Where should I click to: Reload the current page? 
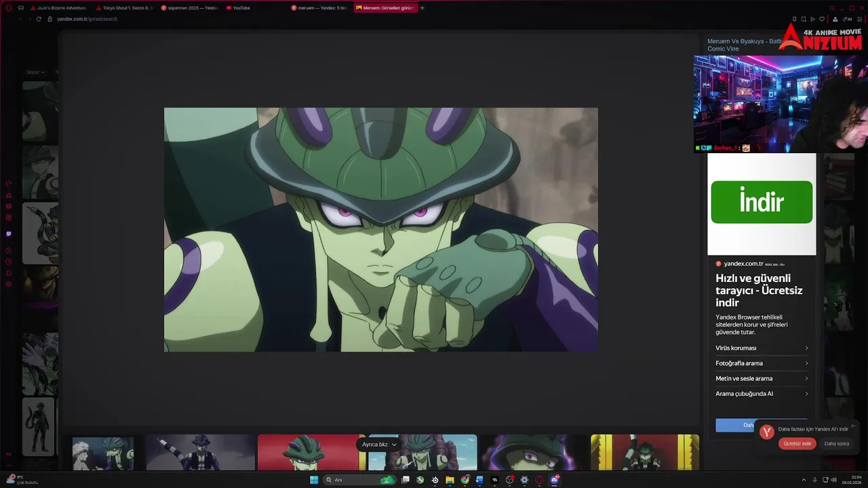click(x=39, y=19)
